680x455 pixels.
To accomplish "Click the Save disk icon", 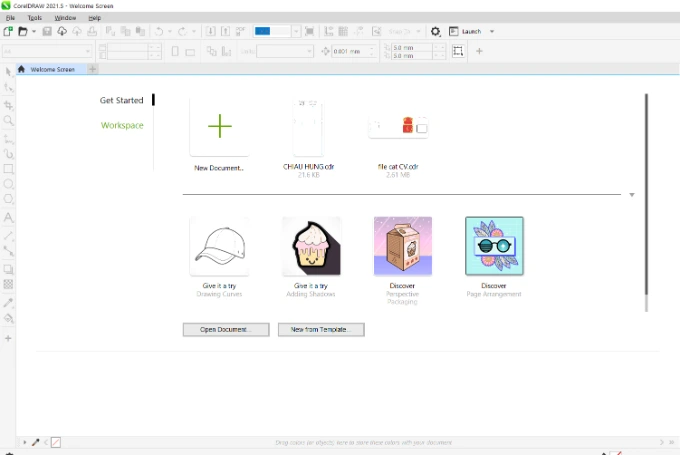I will 47,31.
